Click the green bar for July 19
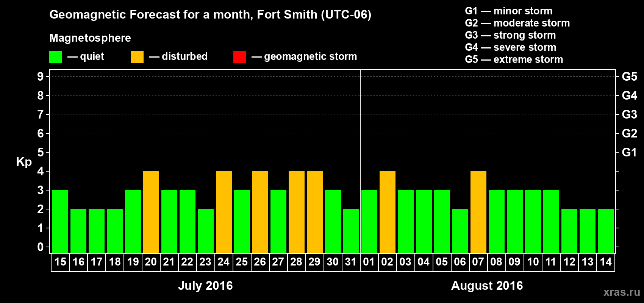This screenshot has height=303, width=644. [x=133, y=221]
